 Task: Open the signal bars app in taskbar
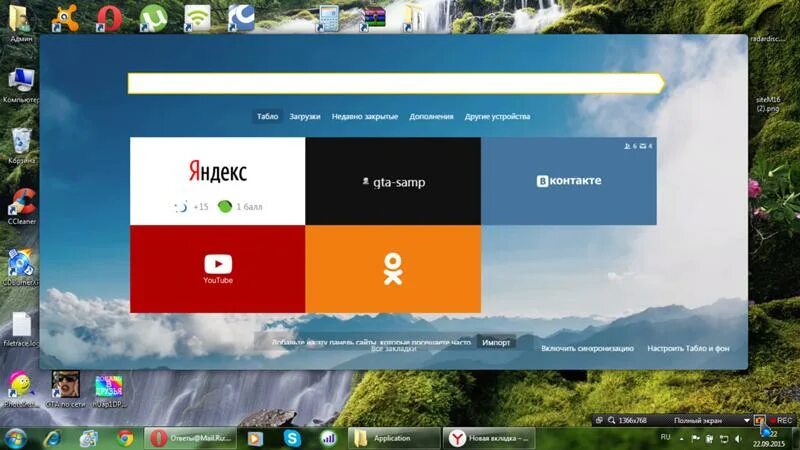tap(328, 438)
